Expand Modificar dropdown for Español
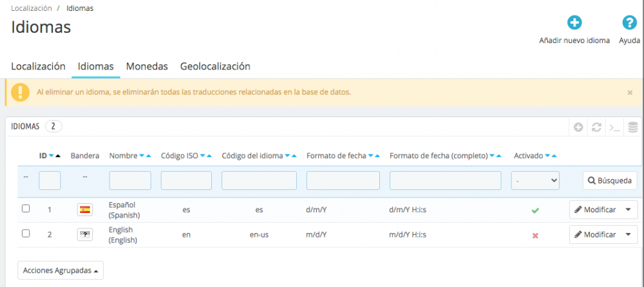This screenshot has width=644, height=287. (629, 210)
